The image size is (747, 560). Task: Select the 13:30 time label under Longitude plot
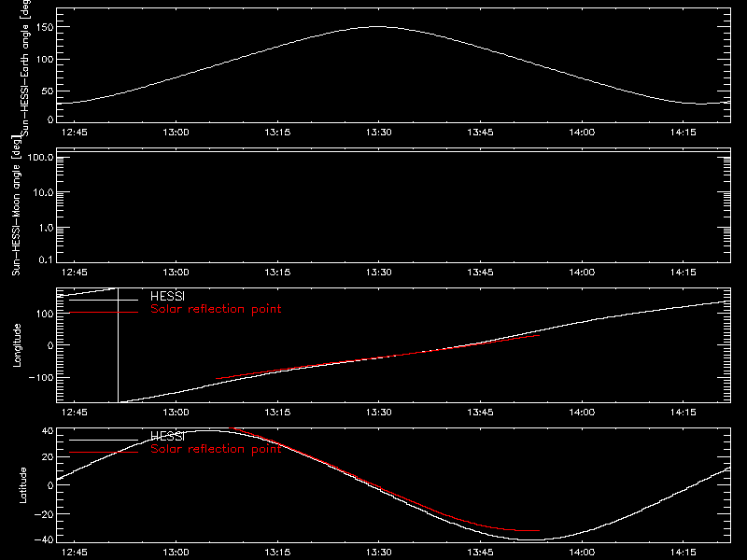(379, 412)
